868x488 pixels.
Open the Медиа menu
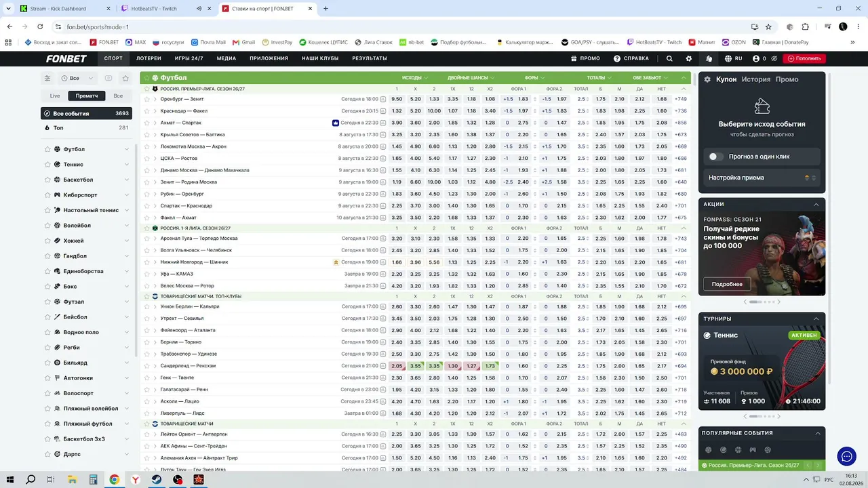(226, 58)
